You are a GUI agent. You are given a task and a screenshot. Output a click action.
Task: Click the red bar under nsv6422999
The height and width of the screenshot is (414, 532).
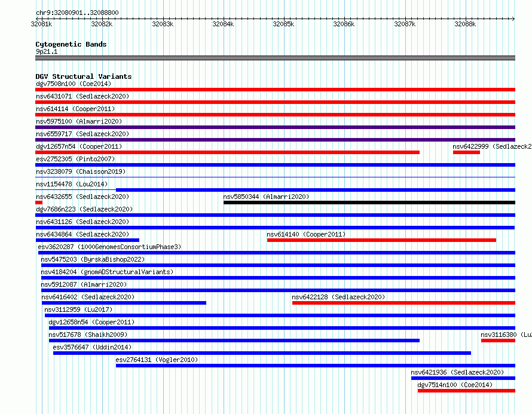(466, 152)
